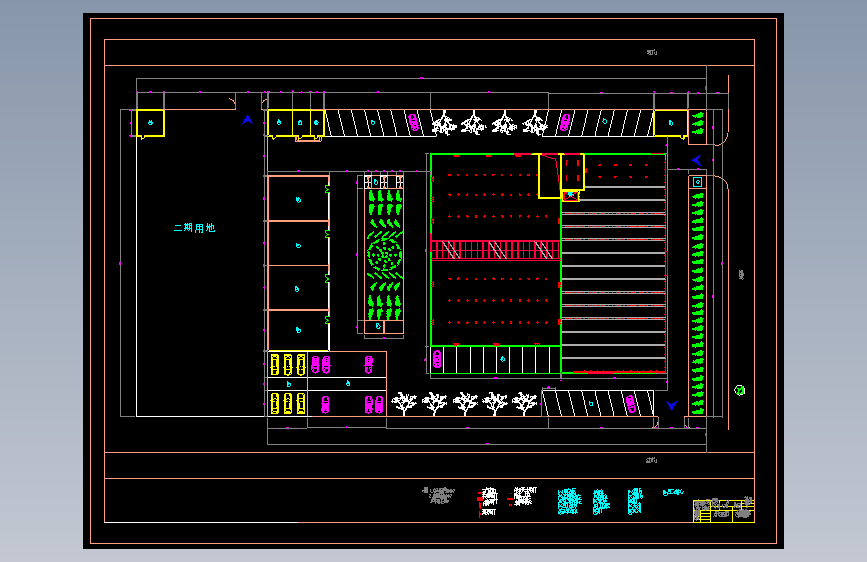Image resolution: width=867 pixels, height=562 pixels.
Task: Click the blue downward entrance arrow
Action: pyautogui.click(x=672, y=405)
